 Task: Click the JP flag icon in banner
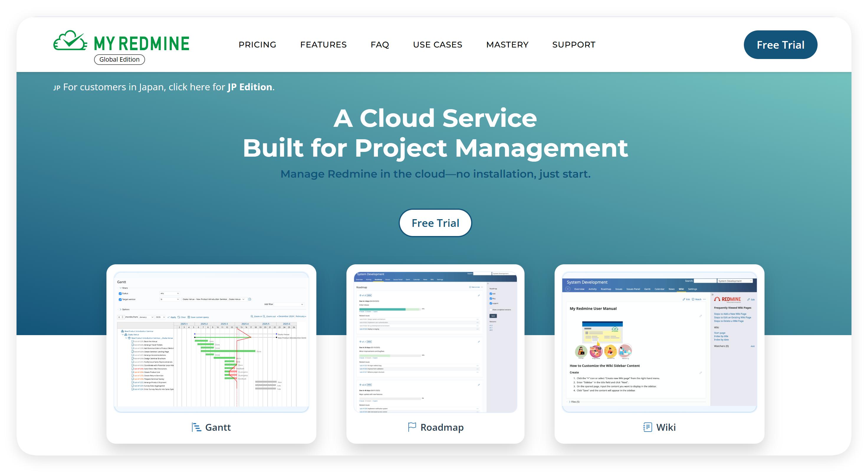pos(57,88)
